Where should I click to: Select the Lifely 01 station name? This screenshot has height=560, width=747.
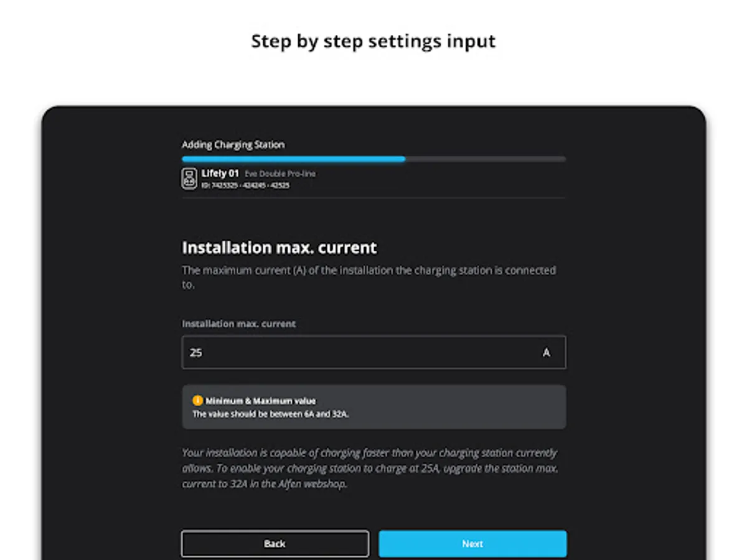point(220,173)
